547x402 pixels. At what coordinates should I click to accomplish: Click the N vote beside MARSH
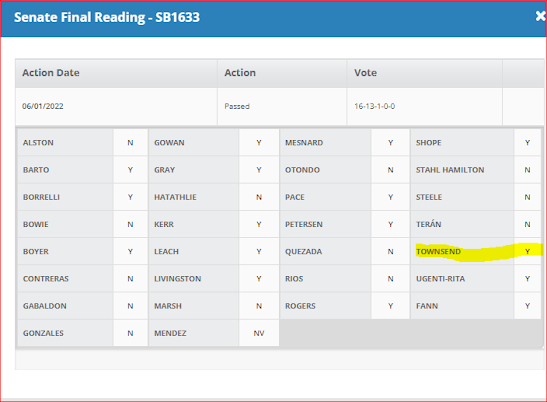[x=259, y=306]
